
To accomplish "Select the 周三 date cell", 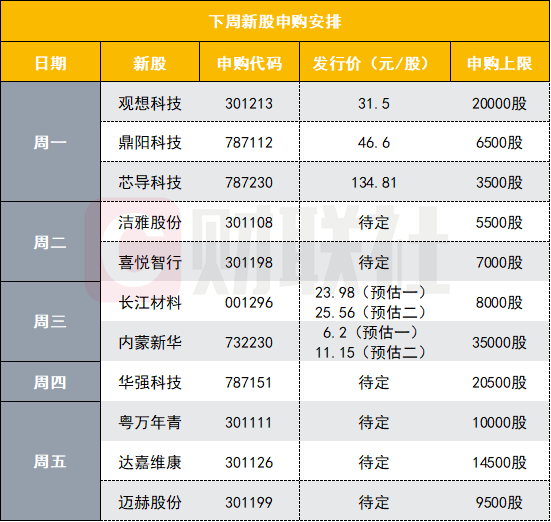I will point(50,321).
